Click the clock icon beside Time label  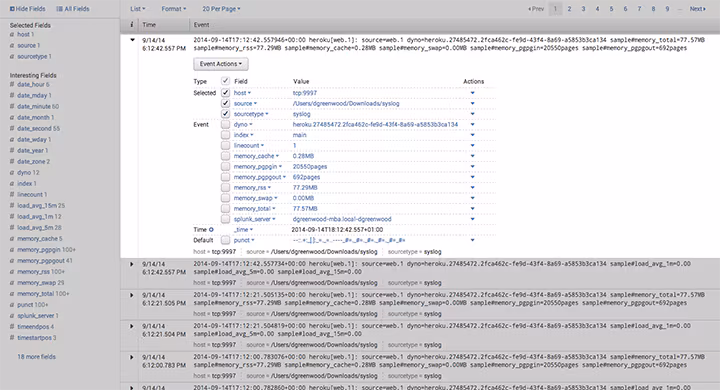[x=211, y=230]
